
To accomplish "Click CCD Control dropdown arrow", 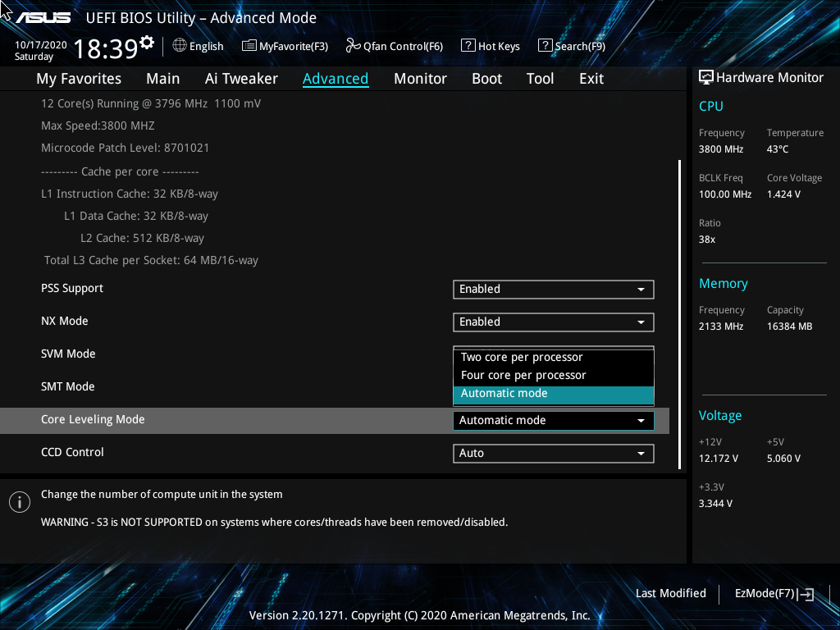I will (641, 454).
